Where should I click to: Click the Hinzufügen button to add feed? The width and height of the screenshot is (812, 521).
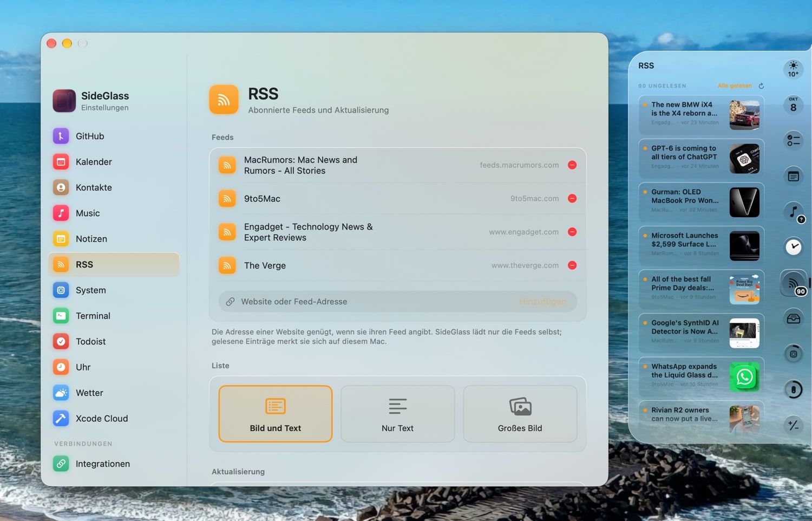tap(542, 302)
